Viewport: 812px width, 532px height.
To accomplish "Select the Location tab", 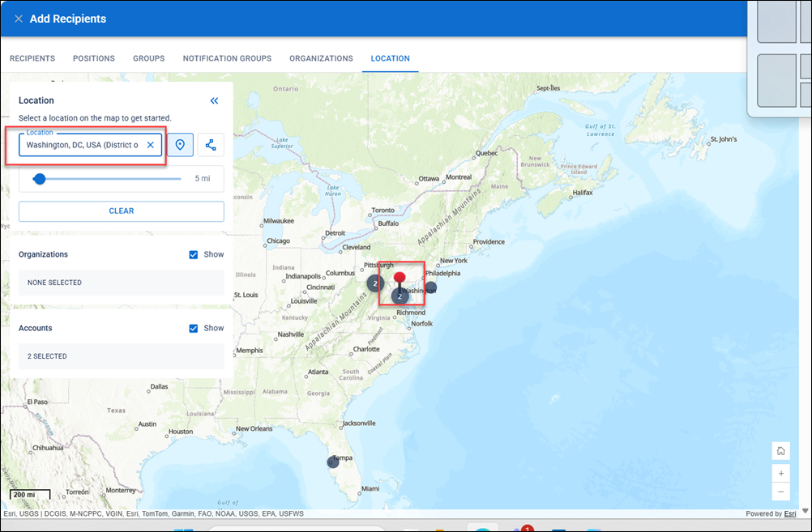I will click(390, 58).
